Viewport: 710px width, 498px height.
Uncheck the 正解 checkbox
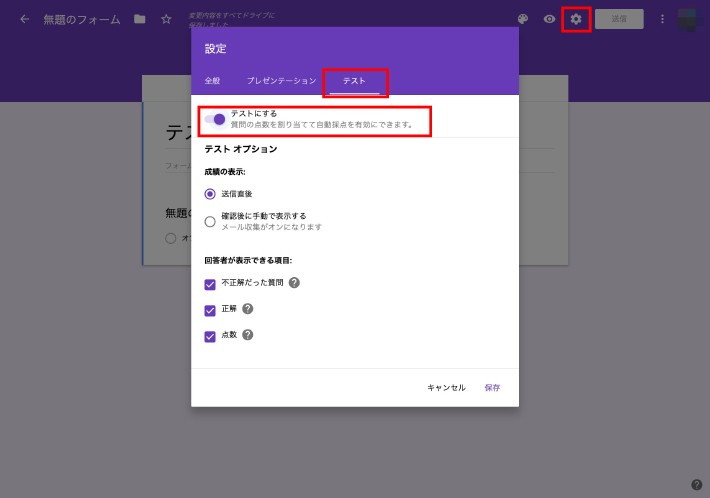210,311
